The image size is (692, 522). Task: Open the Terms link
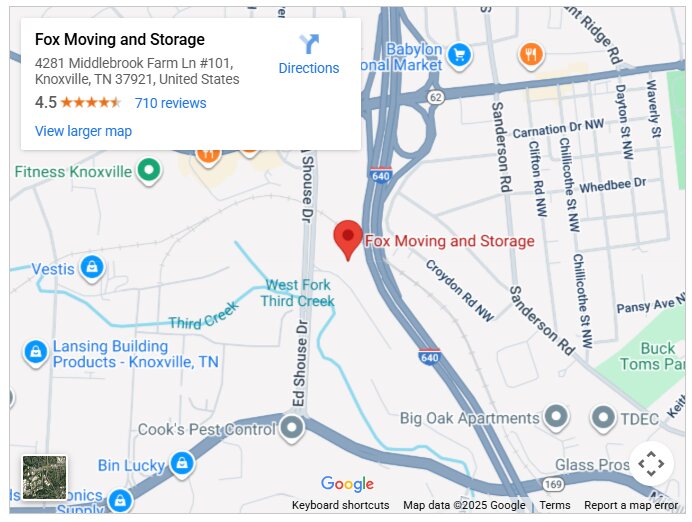click(x=555, y=505)
